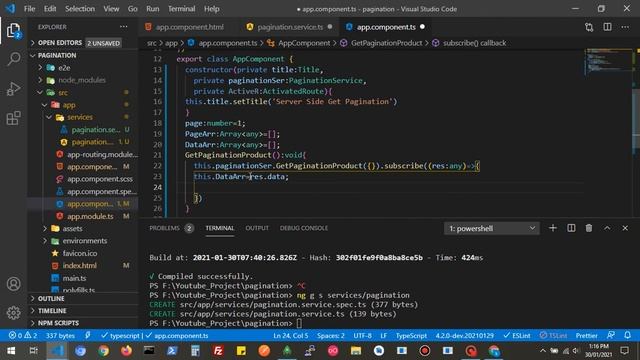Open FileZilla from the taskbar

coord(218,351)
